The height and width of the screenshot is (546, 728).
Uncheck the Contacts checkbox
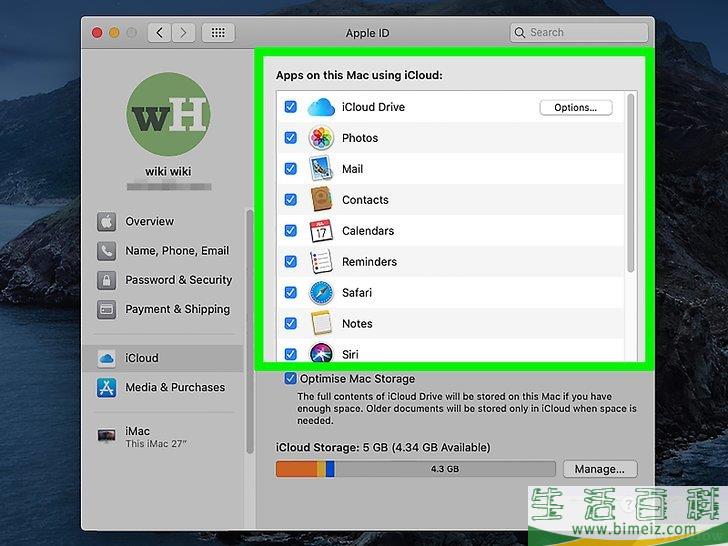[291, 200]
